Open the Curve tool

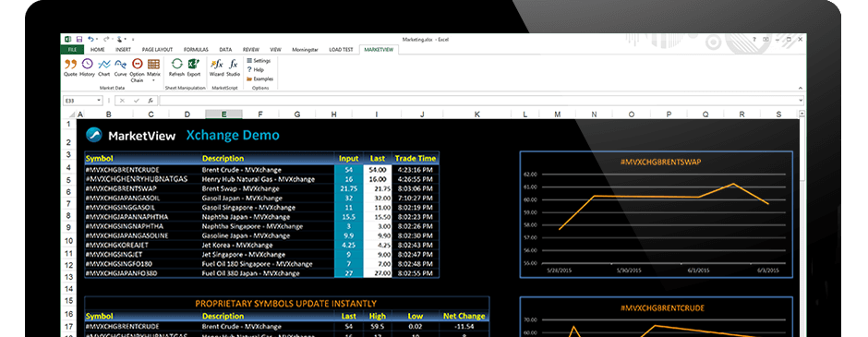[120, 67]
